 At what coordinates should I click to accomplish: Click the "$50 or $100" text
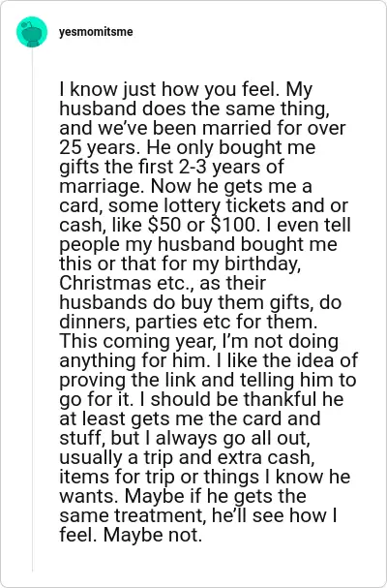[201, 225]
